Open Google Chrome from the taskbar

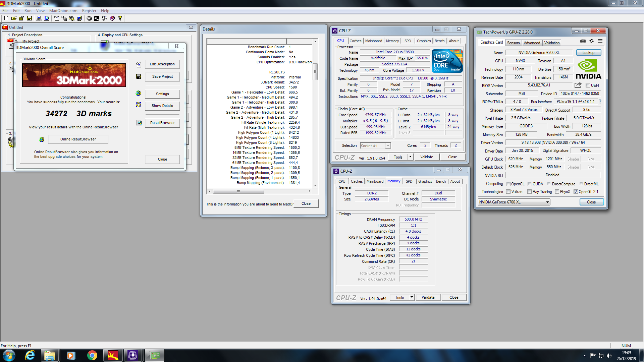pos(92,355)
